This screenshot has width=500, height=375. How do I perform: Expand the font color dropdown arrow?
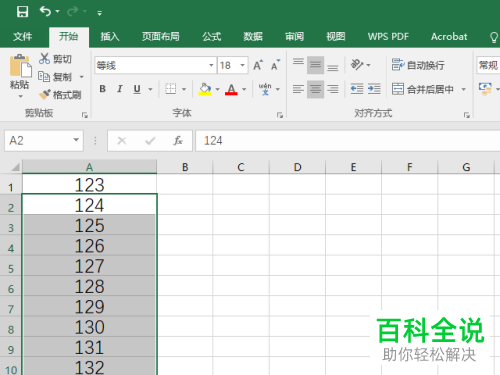click(244, 89)
